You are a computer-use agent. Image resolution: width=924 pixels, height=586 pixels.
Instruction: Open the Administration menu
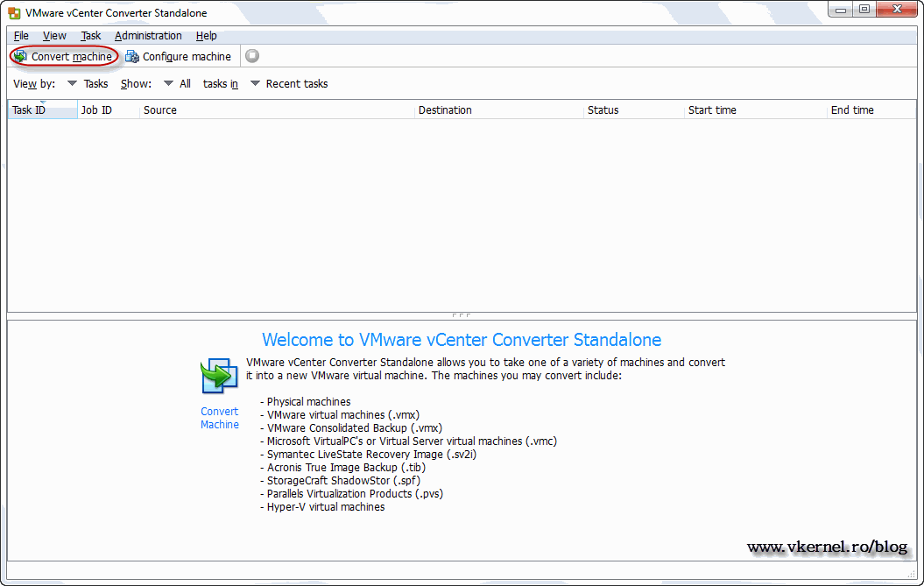[148, 36]
